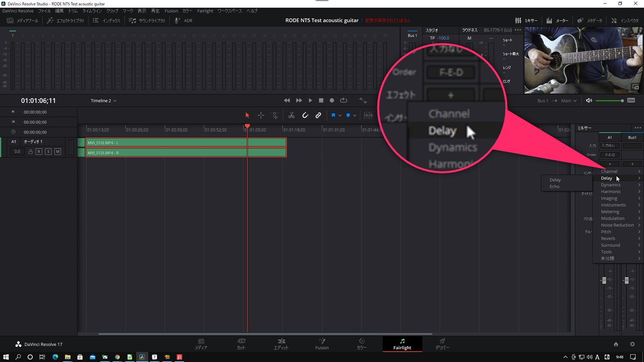The height and width of the screenshot is (362, 644).
Task: Click the rewind playback button
Action: pos(287,101)
